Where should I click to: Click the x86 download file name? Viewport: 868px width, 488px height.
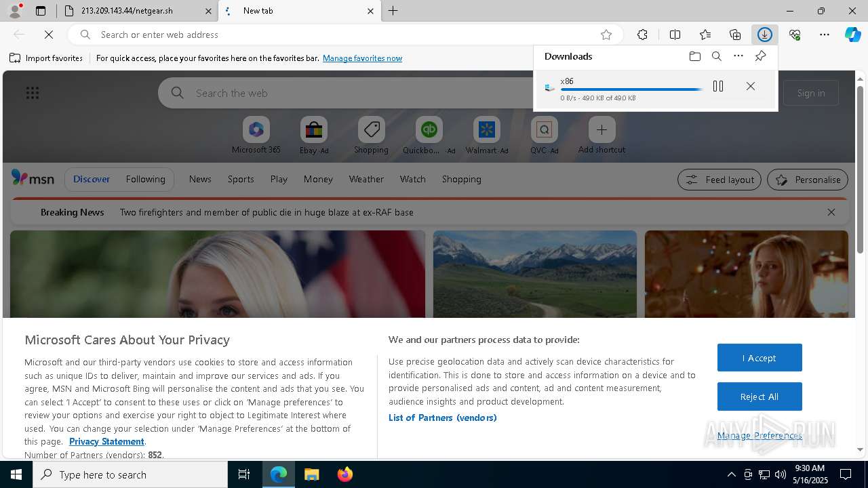click(567, 81)
